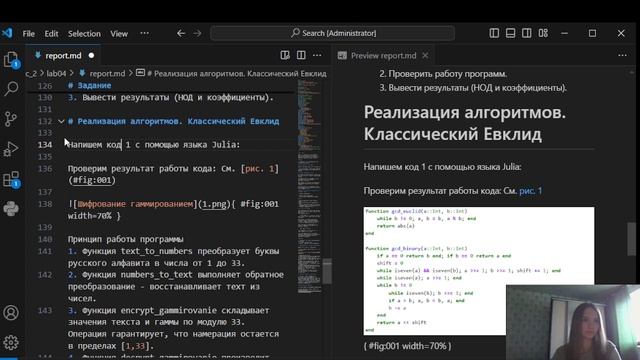Split the editor right
This screenshot has width=640, height=360.
point(301,55)
